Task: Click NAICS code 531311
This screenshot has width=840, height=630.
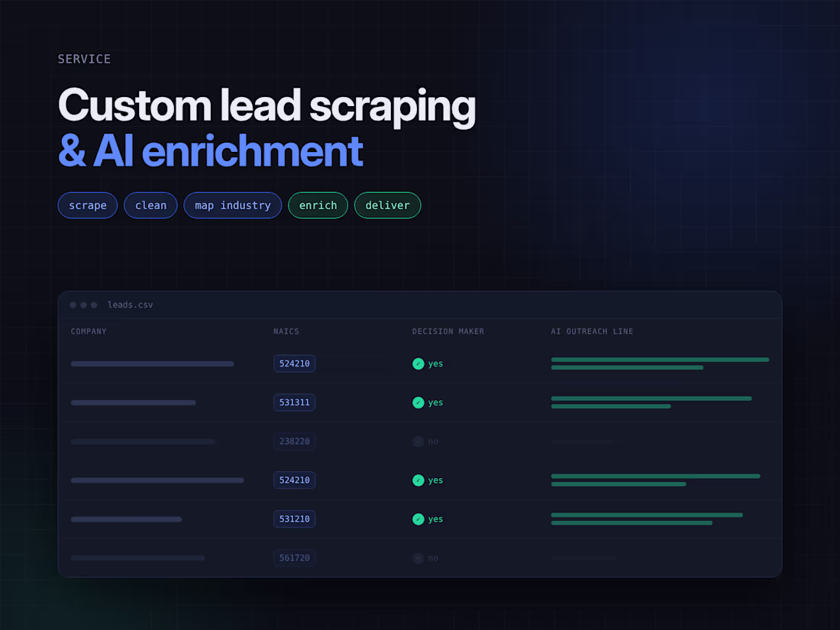Action: [294, 402]
